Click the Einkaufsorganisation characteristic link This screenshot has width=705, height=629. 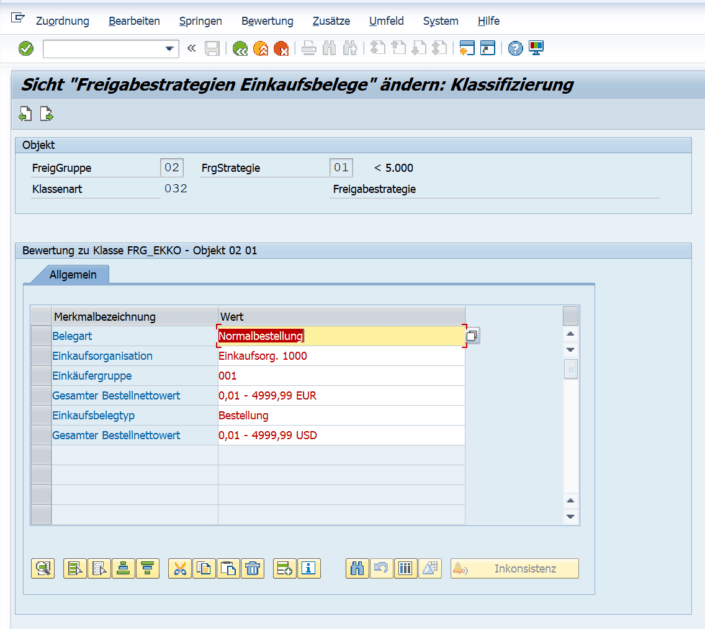(102, 356)
